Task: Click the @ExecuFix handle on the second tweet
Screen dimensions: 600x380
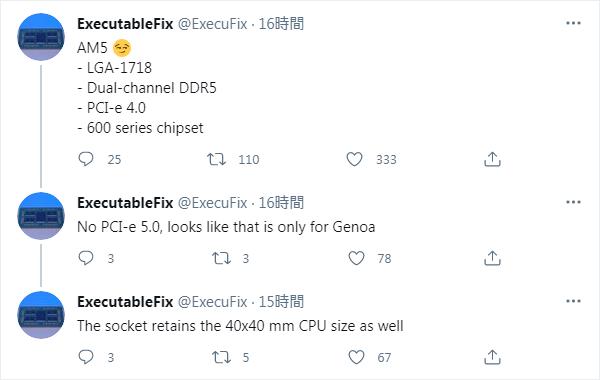Action: (x=213, y=203)
